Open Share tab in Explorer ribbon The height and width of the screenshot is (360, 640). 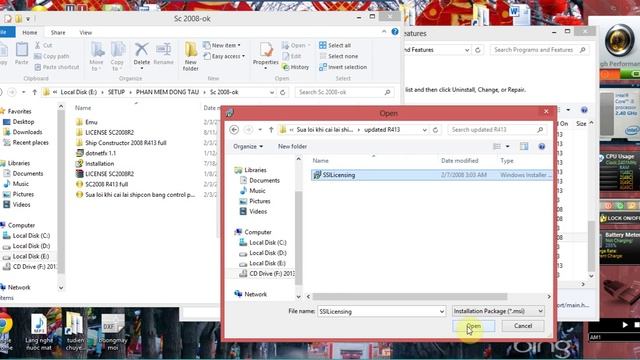(58, 32)
